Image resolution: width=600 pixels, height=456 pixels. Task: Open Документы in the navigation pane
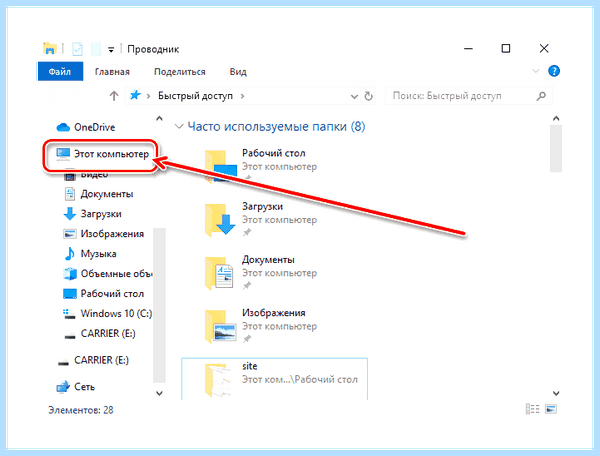99,194
